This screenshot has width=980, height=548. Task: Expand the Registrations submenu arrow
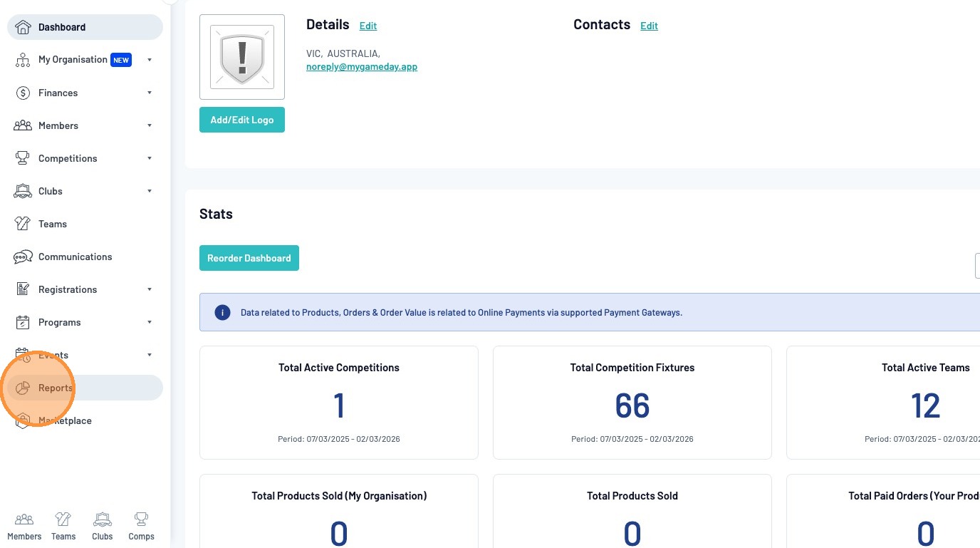(150, 289)
